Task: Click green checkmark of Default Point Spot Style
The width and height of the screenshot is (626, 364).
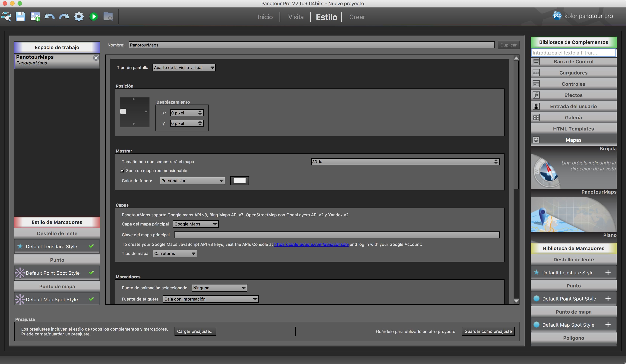Action: pos(91,273)
